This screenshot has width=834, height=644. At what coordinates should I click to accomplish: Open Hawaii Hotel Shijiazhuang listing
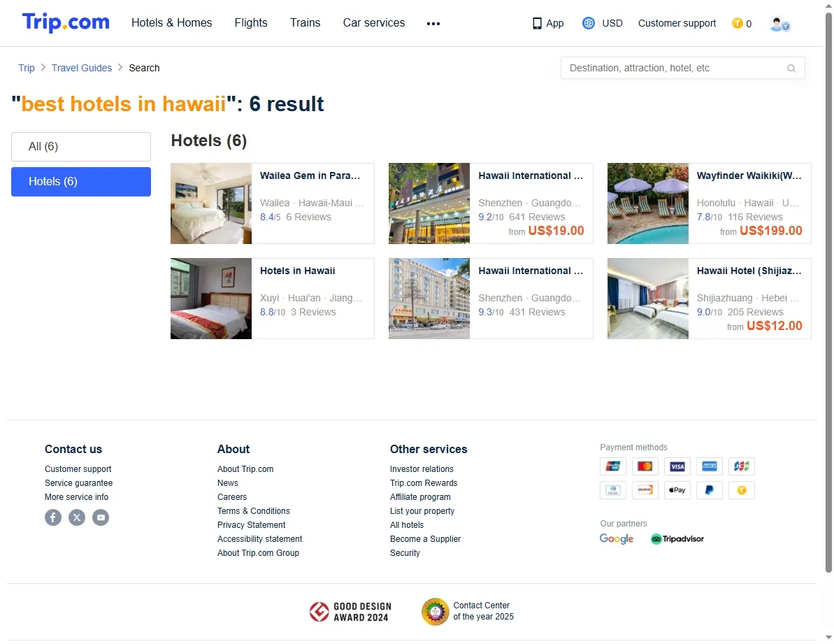pyautogui.click(x=709, y=299)
